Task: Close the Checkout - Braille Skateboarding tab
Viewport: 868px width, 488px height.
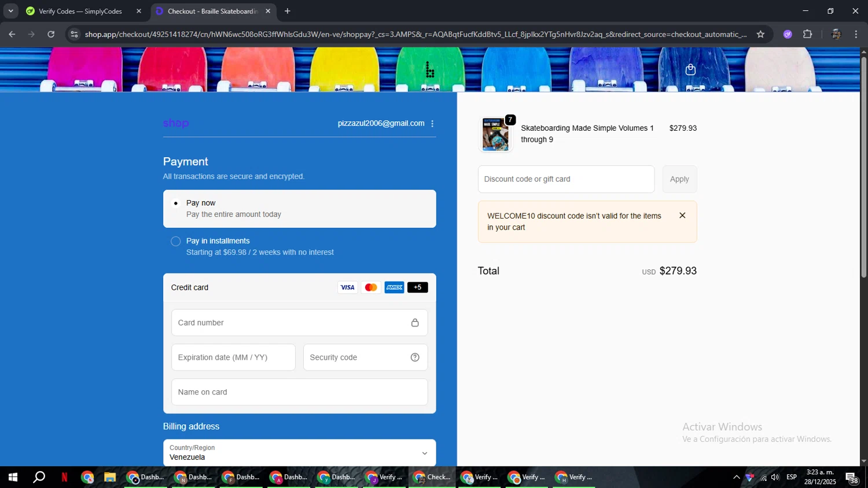Action: click(268, 11)
